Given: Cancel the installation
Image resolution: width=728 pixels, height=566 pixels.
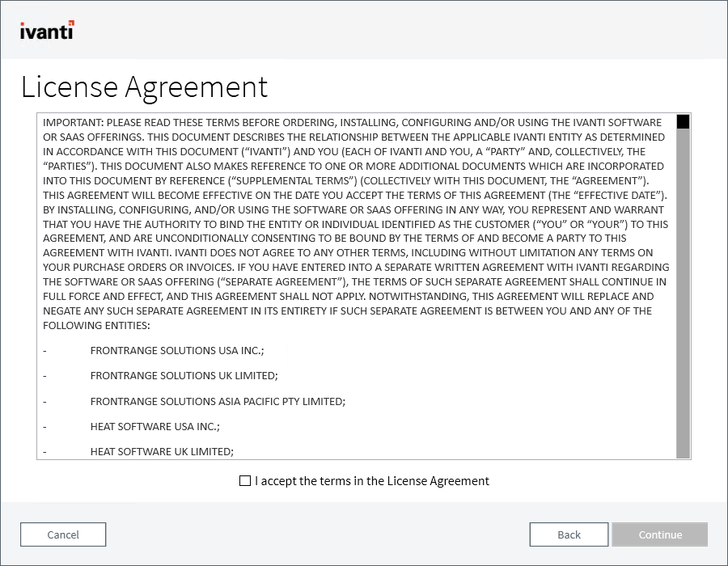Looking at the screenshot, I should pyautogui.click(x=62, y=534).
